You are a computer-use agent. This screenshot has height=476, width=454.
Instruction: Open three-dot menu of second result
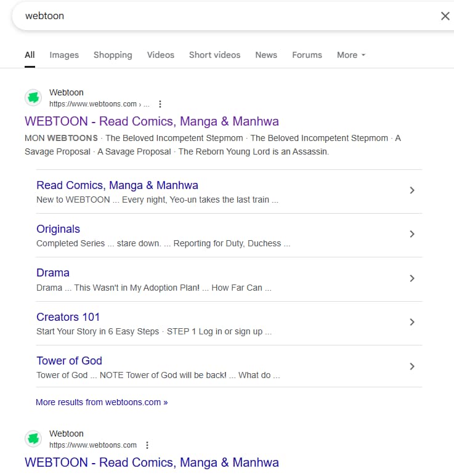click(147, 445)
